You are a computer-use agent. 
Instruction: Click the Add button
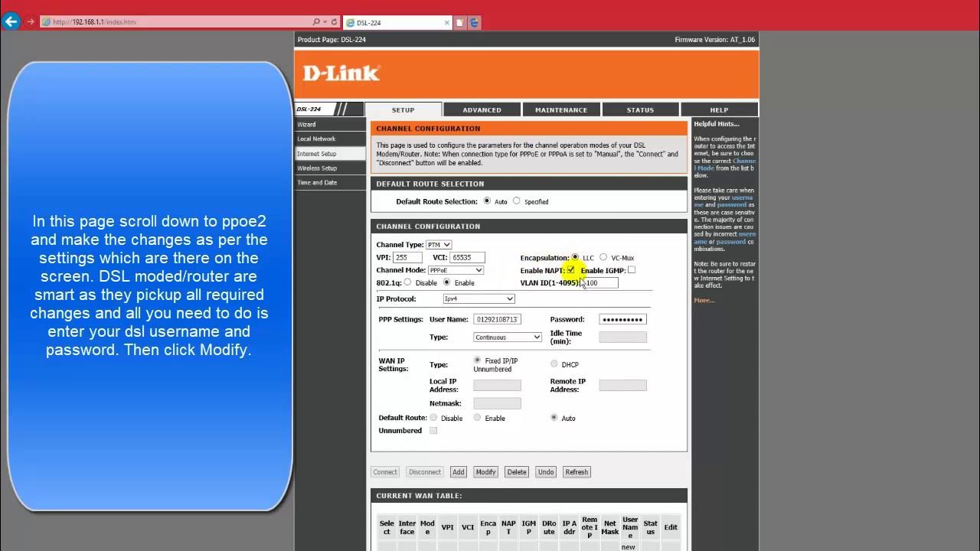pyautogui.click(x=458, y=472)
